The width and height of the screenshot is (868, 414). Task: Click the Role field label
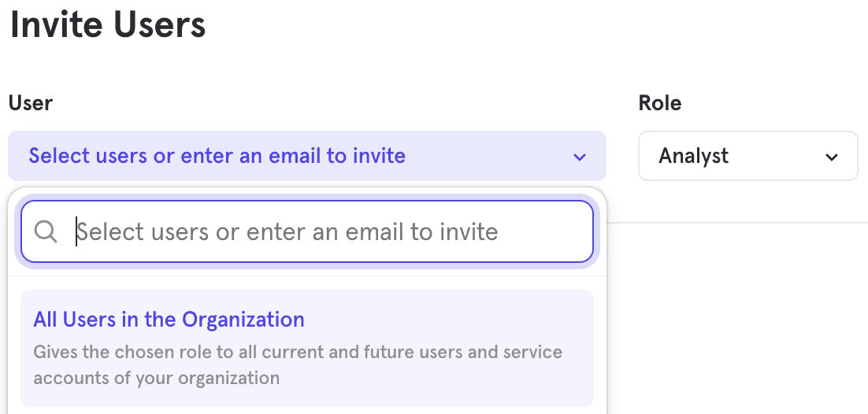pyautogui.click(x=659, y=103)
